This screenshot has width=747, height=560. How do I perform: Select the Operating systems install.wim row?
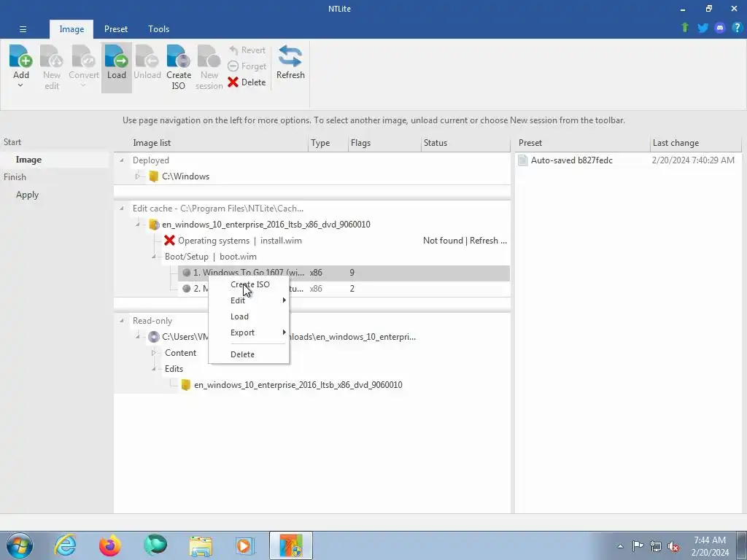[233, 241]
